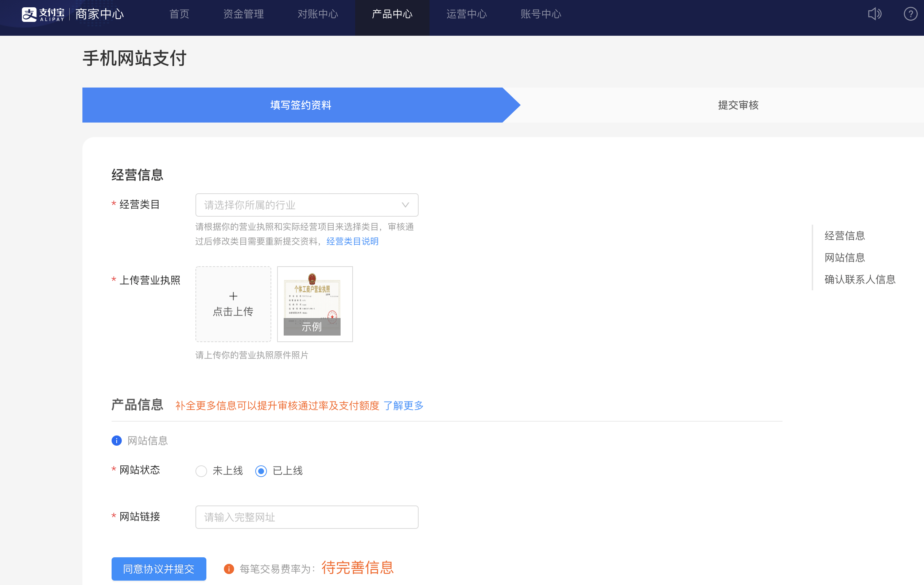
Task: Go to the 首页 nav tab
Action: point(179,14)
